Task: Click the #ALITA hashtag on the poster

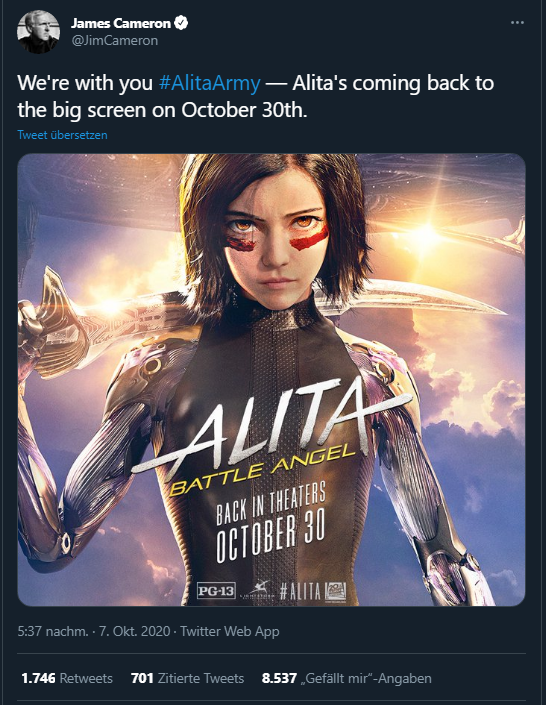Action: click(300, 591)
